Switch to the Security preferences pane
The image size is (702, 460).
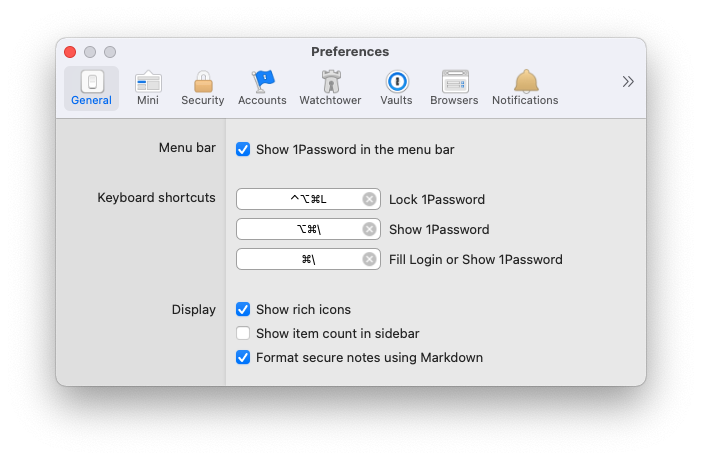click(202, 88)
